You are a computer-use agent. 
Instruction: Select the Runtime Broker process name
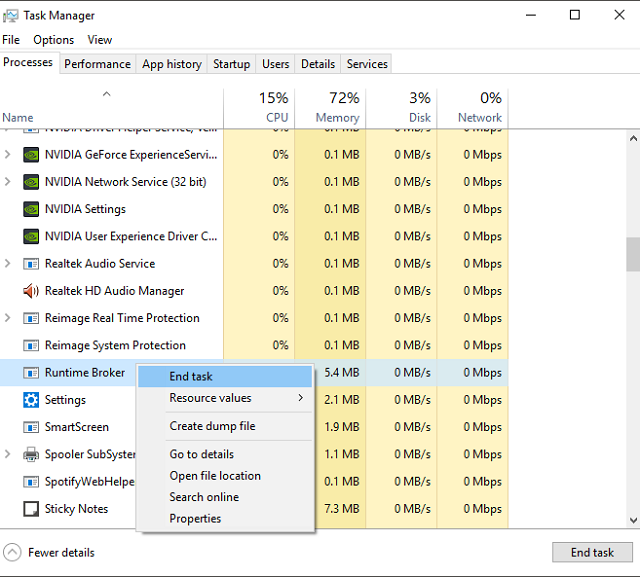(85, 373)
